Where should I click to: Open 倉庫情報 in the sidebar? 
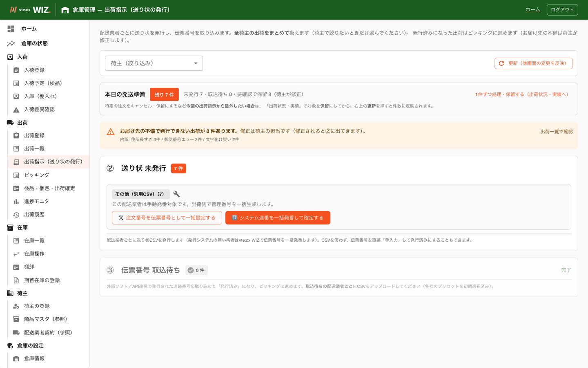(x=49, y=359)
